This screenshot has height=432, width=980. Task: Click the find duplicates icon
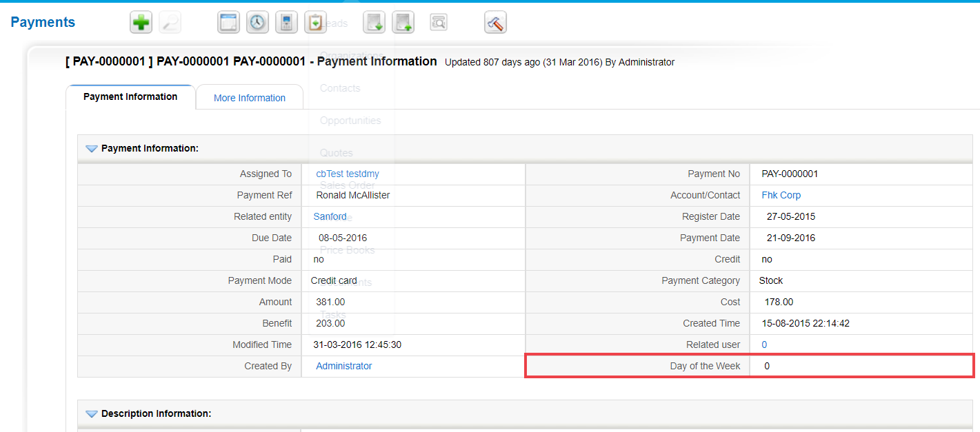coord(439,23)
